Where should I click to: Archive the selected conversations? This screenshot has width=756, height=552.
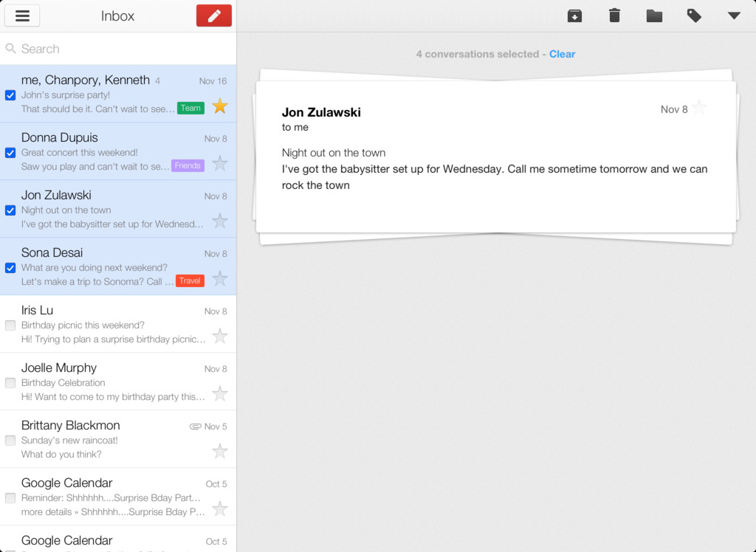point(574,16)
